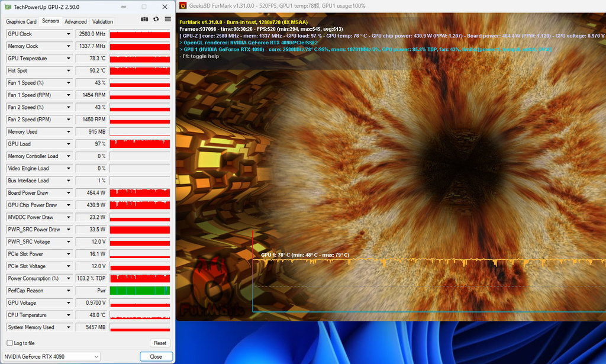Open the CPU Temperature sensor dropdown
Screen dimensions: 606x364
(x=69, y=315)
